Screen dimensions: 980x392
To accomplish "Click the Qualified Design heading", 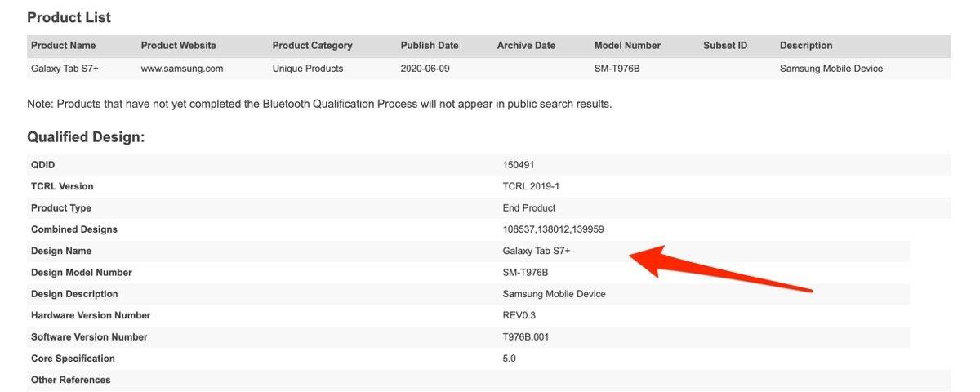I will click(86, 137).
